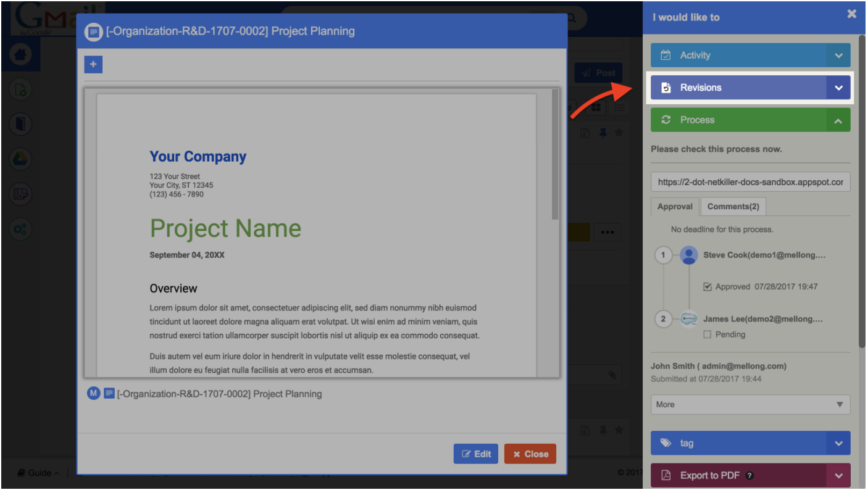Click the document icon in the dialog title bar

93,31
